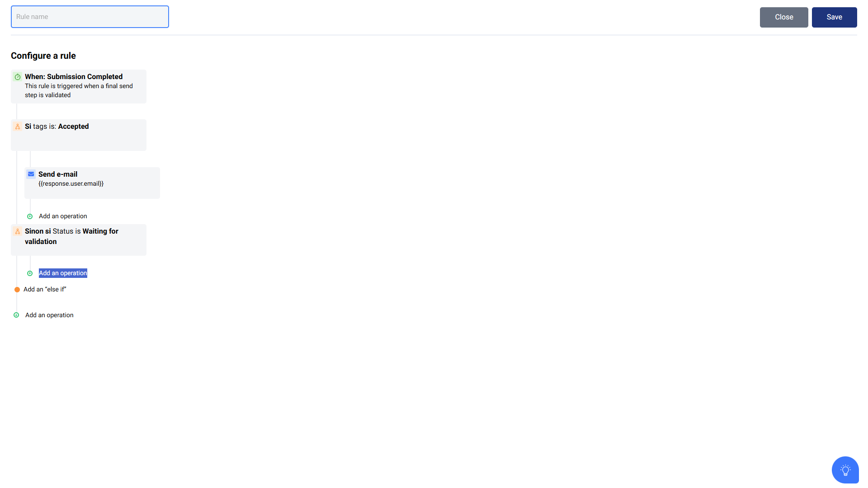
Task: Click Add an operation under Send e-mail
Action: coord(63,216)
